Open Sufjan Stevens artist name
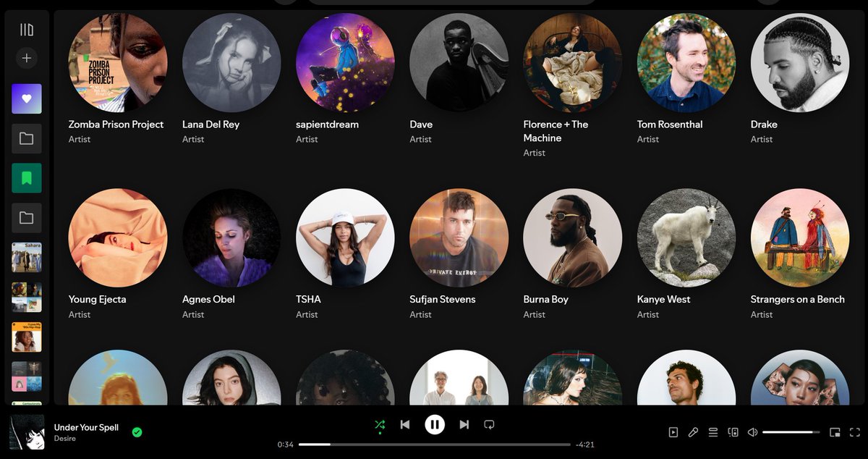 point(443,300)
